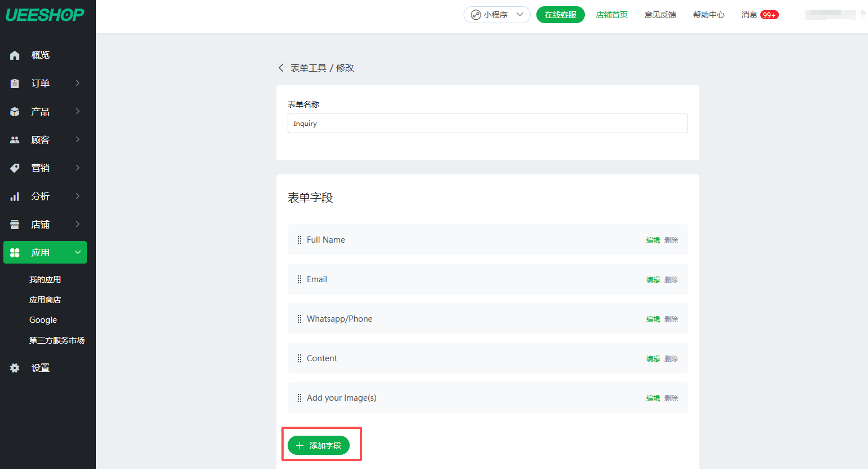Open the 小程序 dropdown
The width and height of the screenshot is (868, 469).
497,15
